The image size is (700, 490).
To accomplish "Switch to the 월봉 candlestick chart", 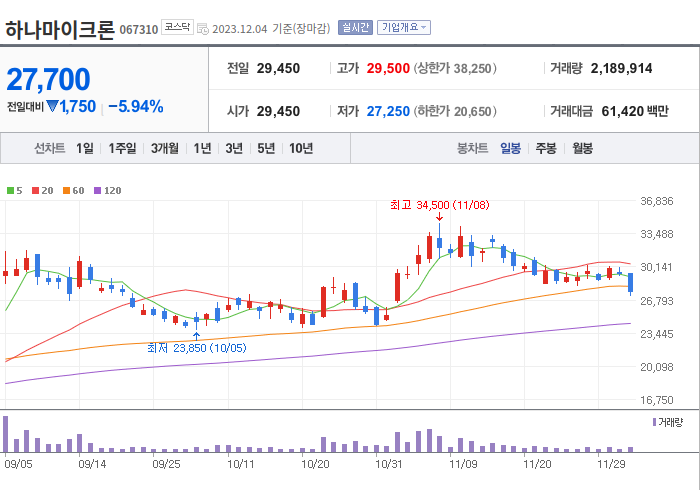I will (583, 148).
